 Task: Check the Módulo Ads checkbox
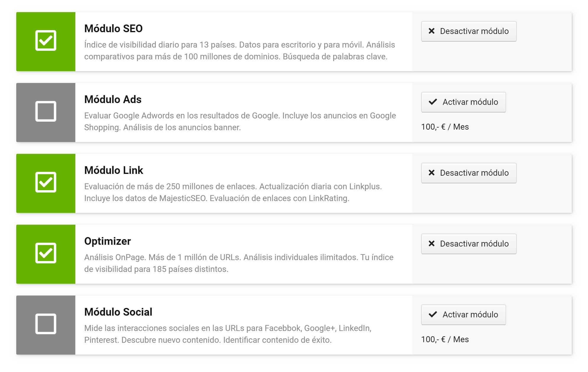pyautogui.click(x=46, y=111)
